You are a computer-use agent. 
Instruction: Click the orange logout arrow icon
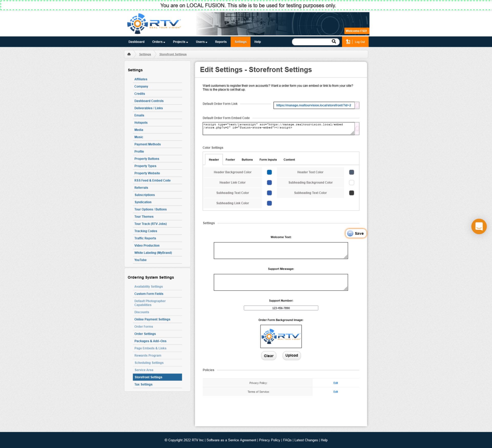(x=348, y=42)
